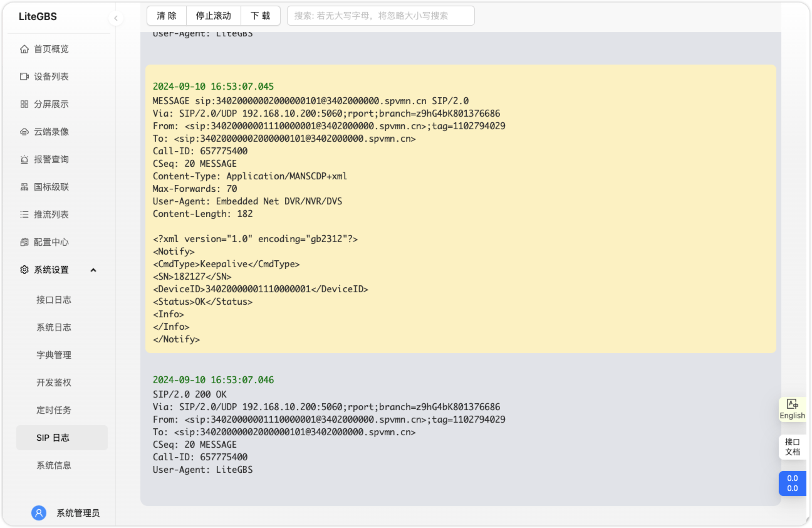Click 系统管理员 user name
812x528 pixels.
click(78, 513)
